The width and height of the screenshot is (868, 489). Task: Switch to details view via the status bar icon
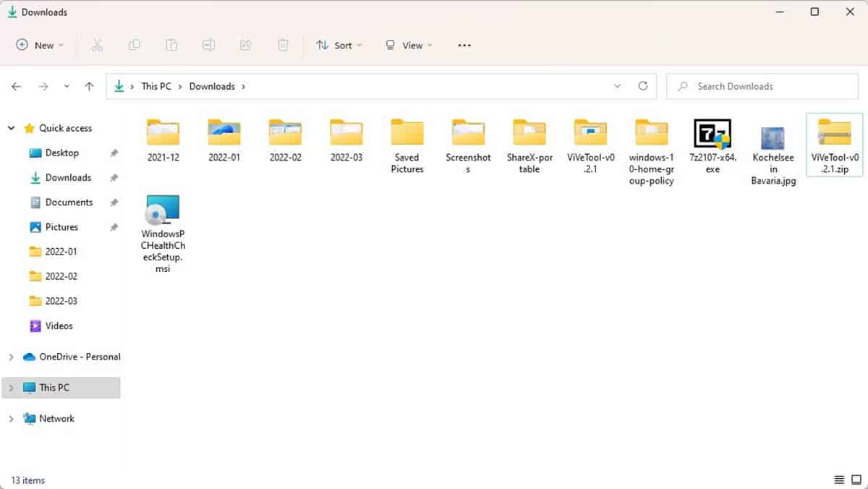coord(838,480)
